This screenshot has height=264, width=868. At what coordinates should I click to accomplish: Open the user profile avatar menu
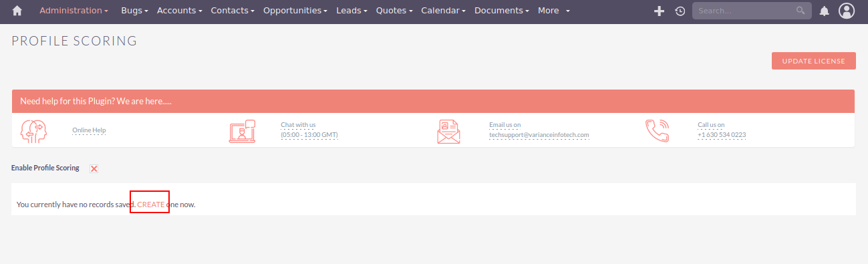click(x=847, y=11)
